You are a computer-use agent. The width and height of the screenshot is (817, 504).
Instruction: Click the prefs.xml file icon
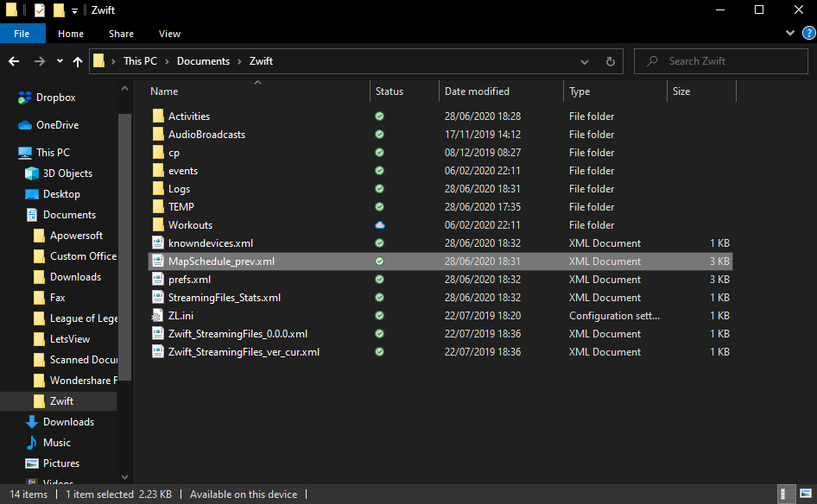coord(158,279)
